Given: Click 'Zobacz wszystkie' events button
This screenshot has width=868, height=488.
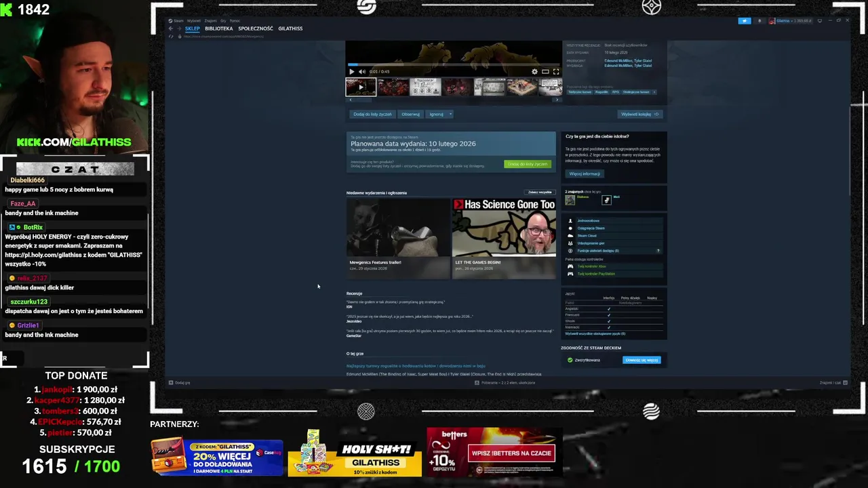Looking at the screenshot, I should coord(540,192).
